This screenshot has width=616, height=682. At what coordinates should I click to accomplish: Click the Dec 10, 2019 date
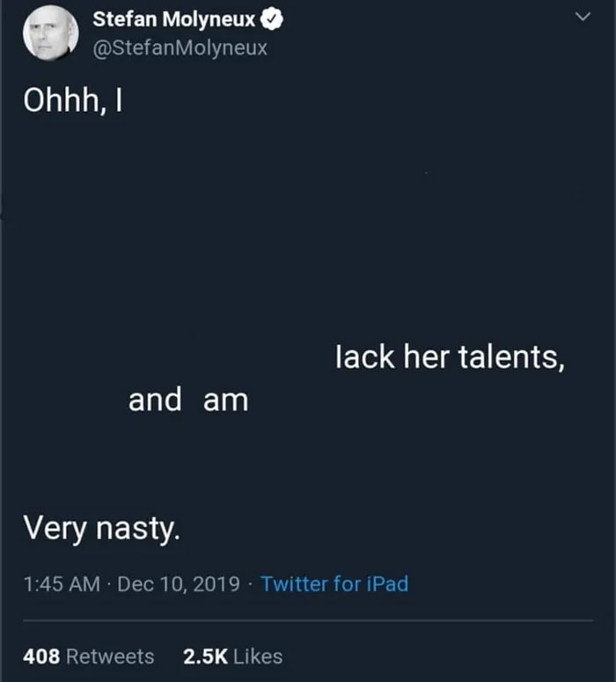click(x=177, y=583)
